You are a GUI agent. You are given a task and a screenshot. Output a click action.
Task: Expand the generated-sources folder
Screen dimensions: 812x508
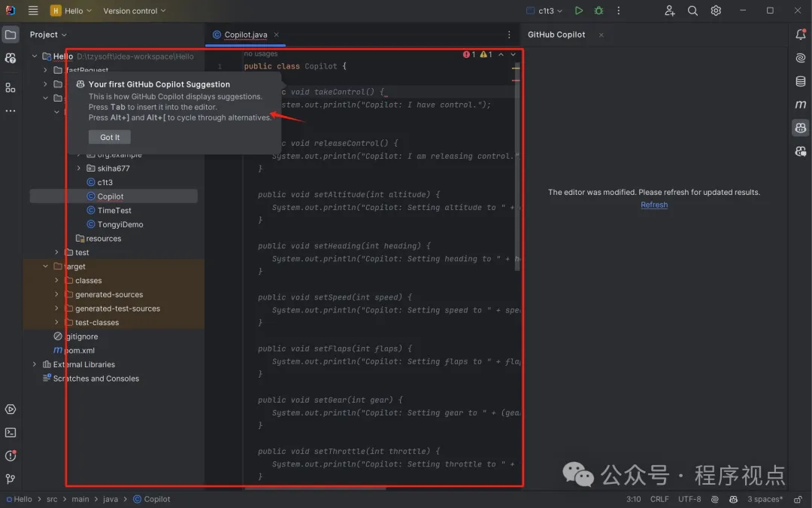[56, 294]
